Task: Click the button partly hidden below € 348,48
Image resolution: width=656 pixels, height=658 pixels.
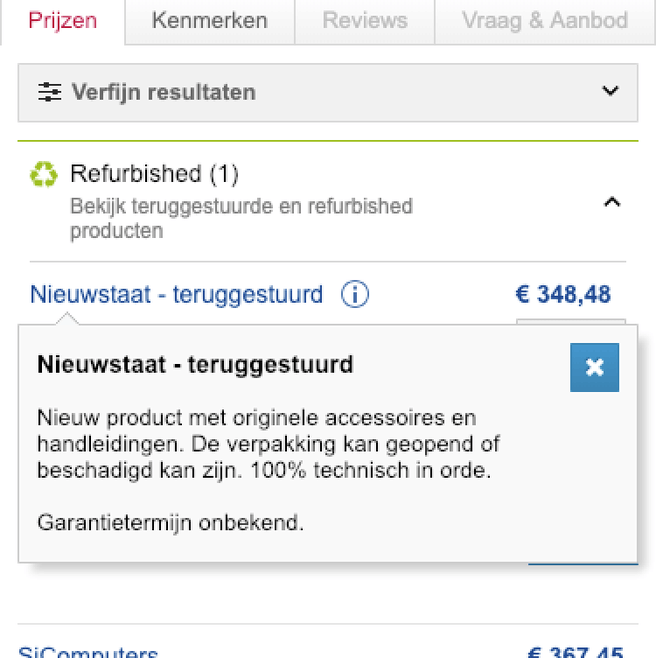Action: [x=571, y=321]
